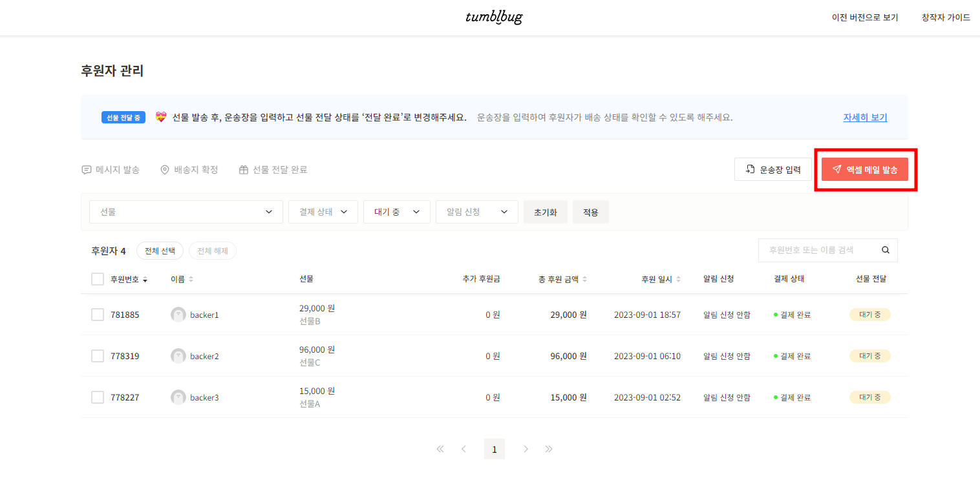Select page 1 in pagination
This screenshot has width=980, height=489.
(x=495, y=449)
